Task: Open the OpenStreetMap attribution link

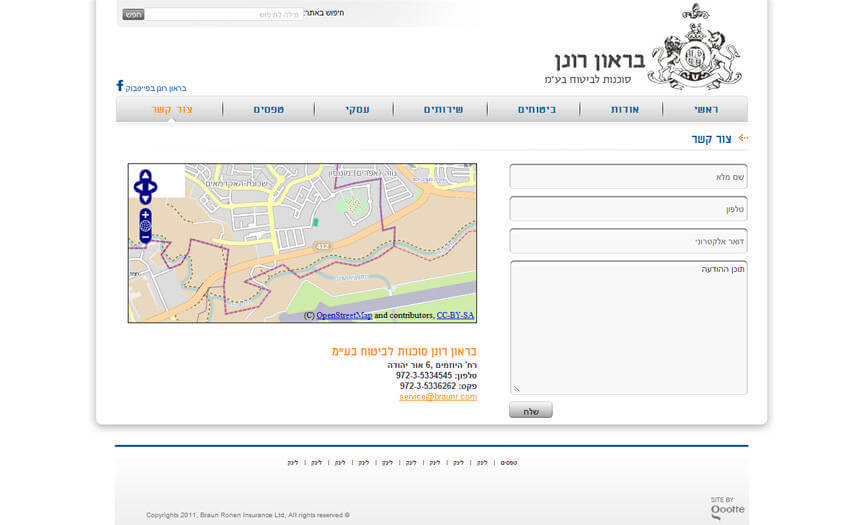Action: click(x=344, y=315)
